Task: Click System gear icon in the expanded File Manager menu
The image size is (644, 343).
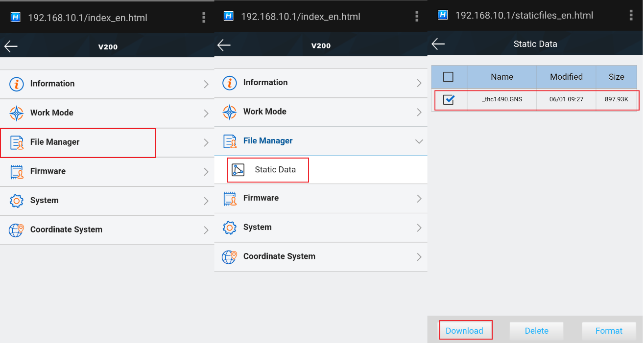Action: click(230, 228)
